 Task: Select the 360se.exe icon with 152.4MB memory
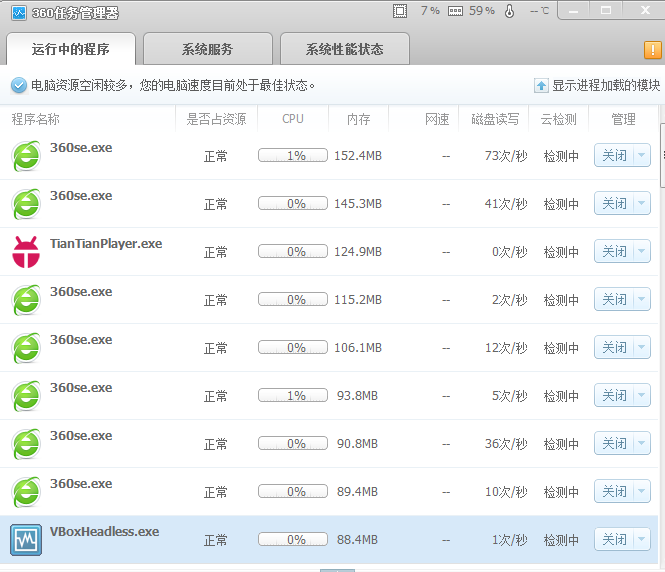pos(26,156)
